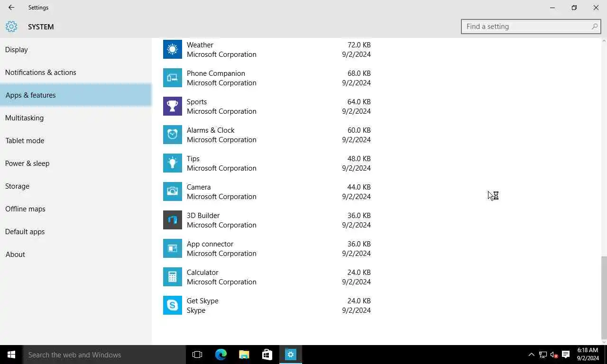Click the 72.0 KB size value
The height and width of the screenshot is (364, 607).
point(359,45)
